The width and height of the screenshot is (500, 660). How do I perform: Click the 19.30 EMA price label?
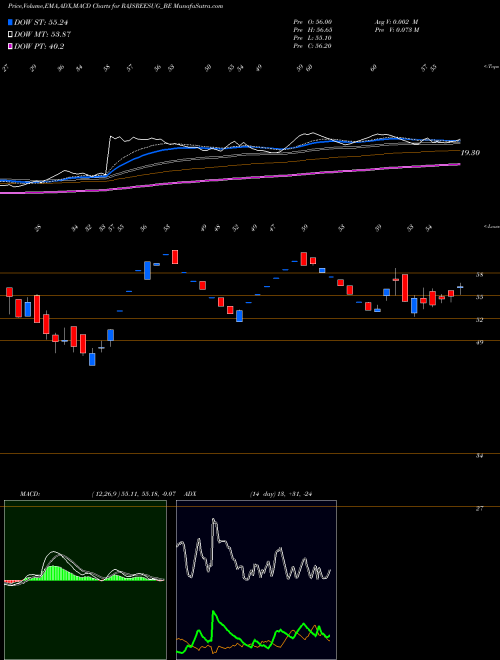tap(470, 153)
